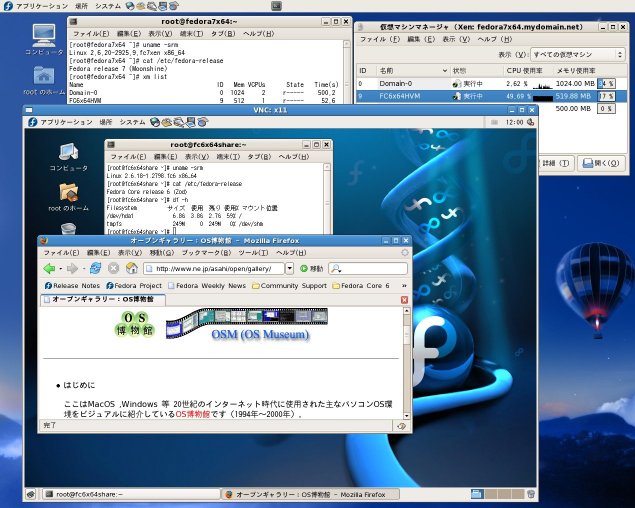
Task: Select the FC6x64HVM row in VM Manager
Action: pyautogui.click(x=491, y=96)
